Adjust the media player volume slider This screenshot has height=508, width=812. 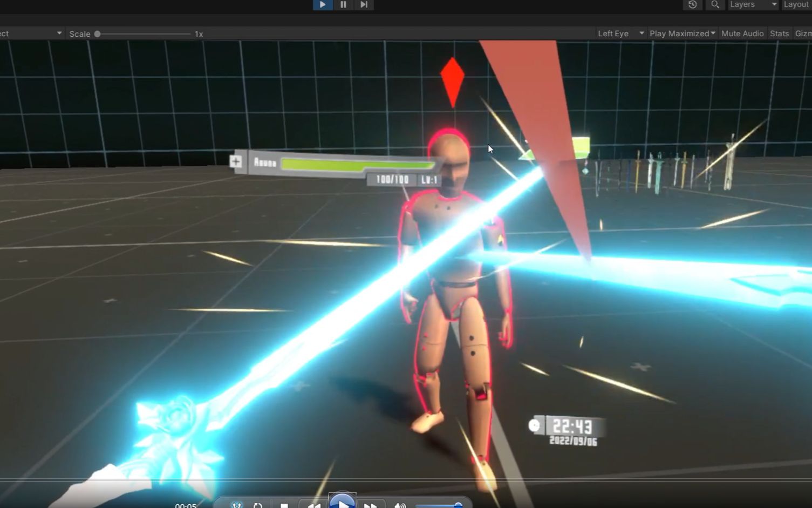(439, 505)
